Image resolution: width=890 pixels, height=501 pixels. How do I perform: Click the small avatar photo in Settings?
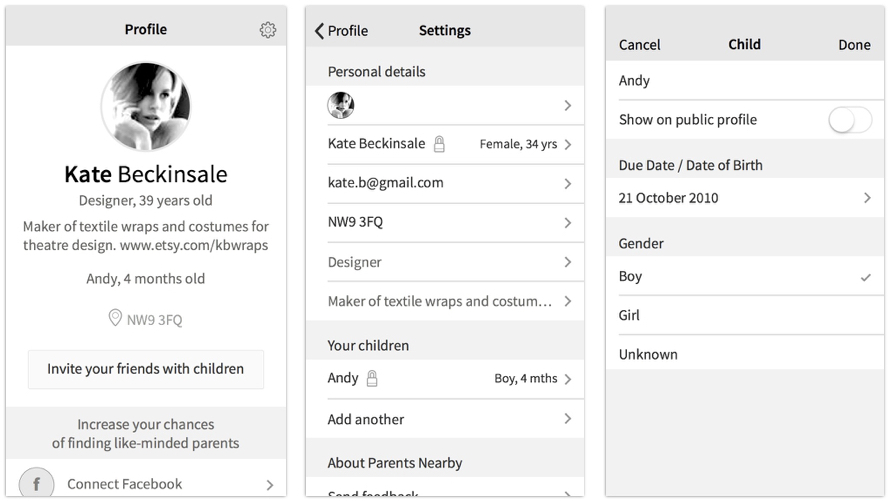pos(341,105)
